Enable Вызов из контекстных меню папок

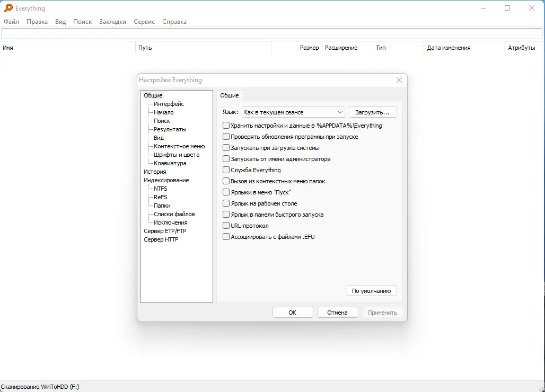point(226,181)
